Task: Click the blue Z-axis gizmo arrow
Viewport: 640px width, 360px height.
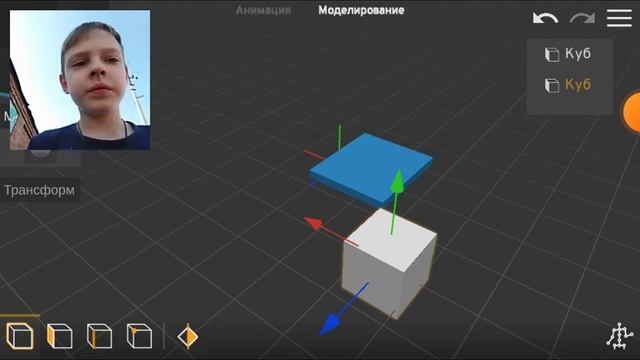Action: [x=330, y=324]
